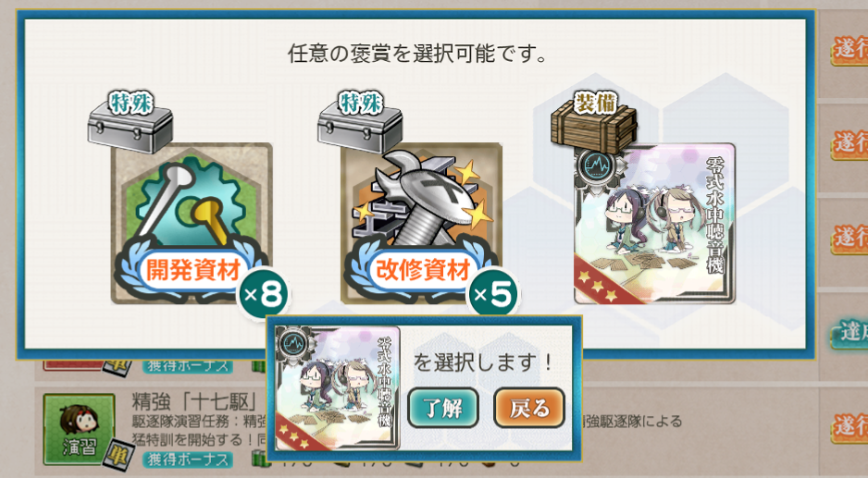Click the bottom-right 遂行 tag beside the 十七駆 quest
The height and width of the screenshot is (478, 868).
point(849,427)
